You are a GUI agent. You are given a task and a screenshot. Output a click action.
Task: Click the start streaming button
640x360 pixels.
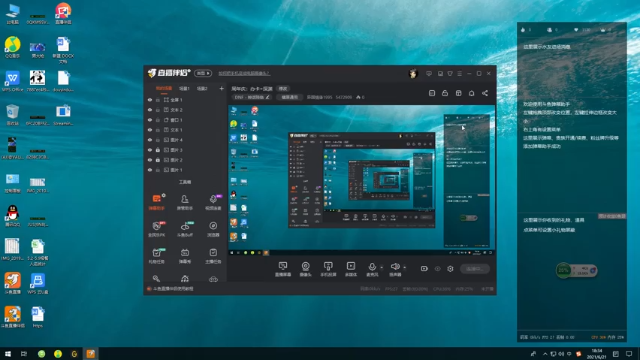click(475, 269)
